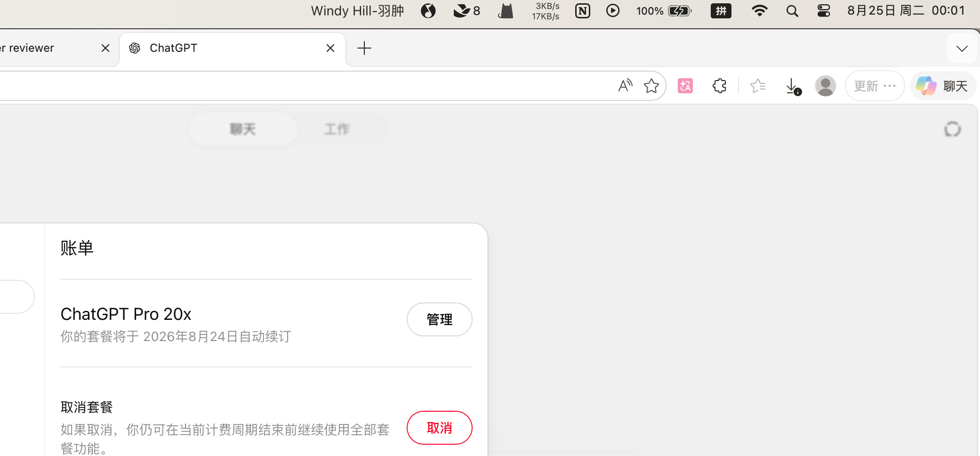Open the battery status in menu bar
The height and width of the screenshot is (456, 980).
pyautogui.click(x=664, y=10)
